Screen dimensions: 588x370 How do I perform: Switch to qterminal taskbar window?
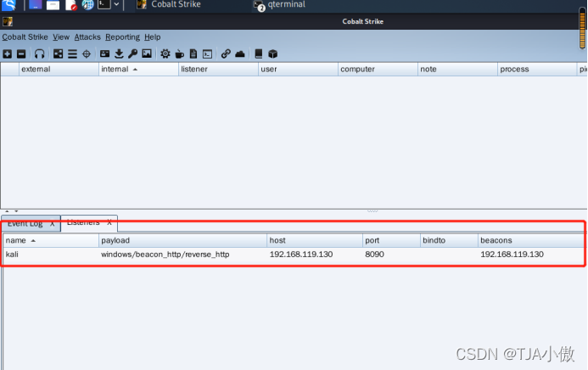[x=280, y=5]
